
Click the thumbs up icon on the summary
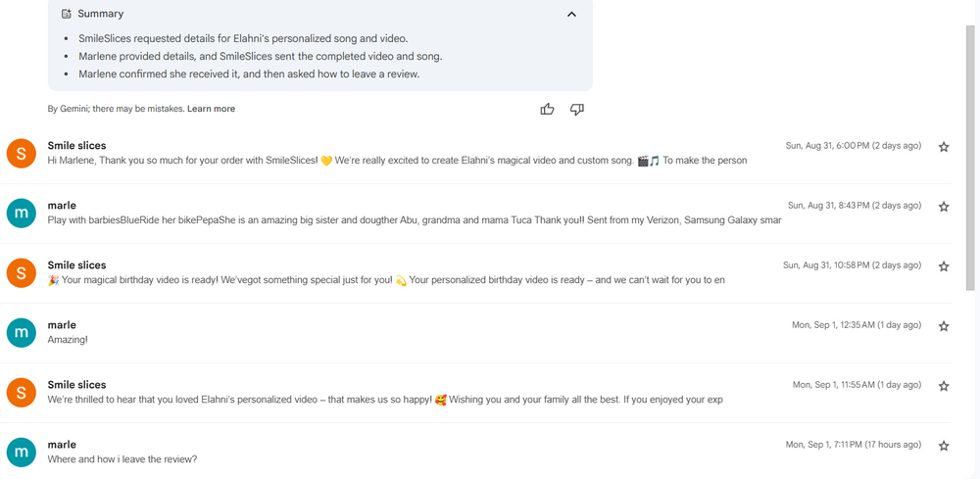(x=547, y=109)
